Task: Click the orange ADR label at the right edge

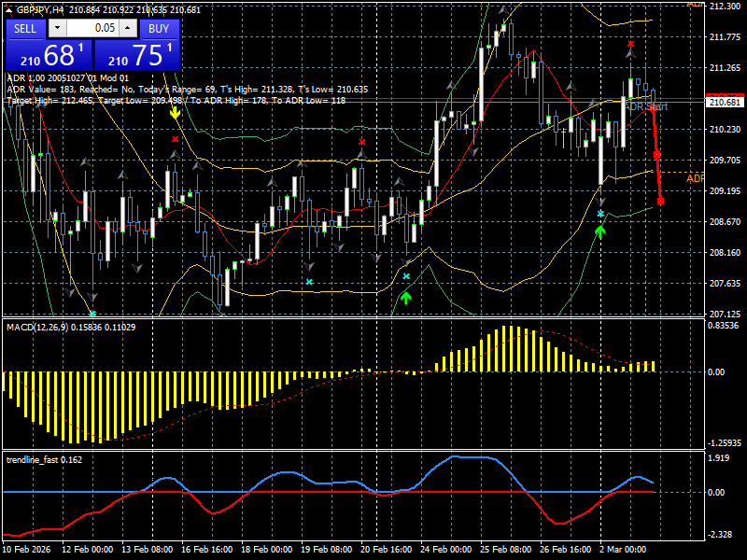Action: pos(695,178)
